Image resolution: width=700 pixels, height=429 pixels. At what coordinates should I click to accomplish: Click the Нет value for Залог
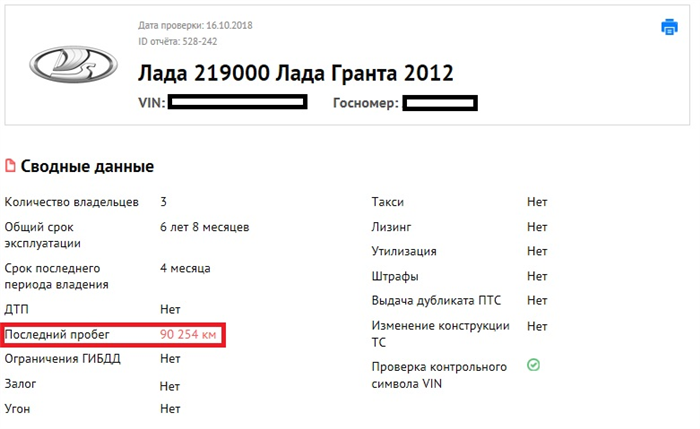click(x=170, y=386)
